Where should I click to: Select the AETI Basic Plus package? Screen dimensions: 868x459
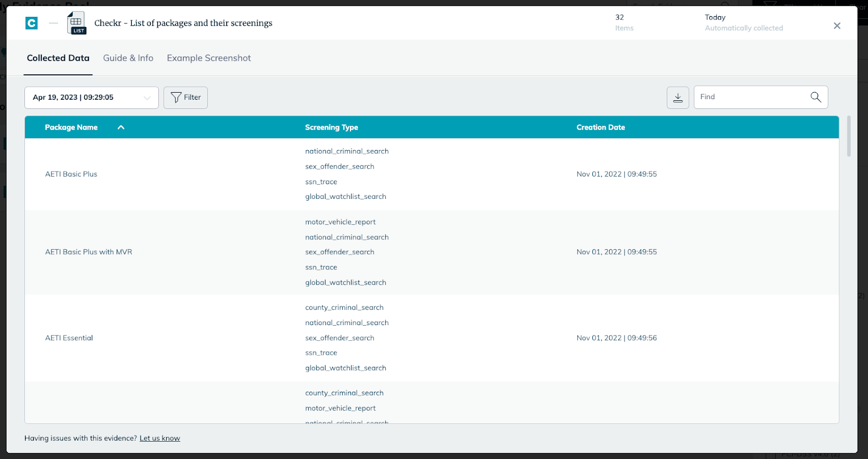pos(71,174)
